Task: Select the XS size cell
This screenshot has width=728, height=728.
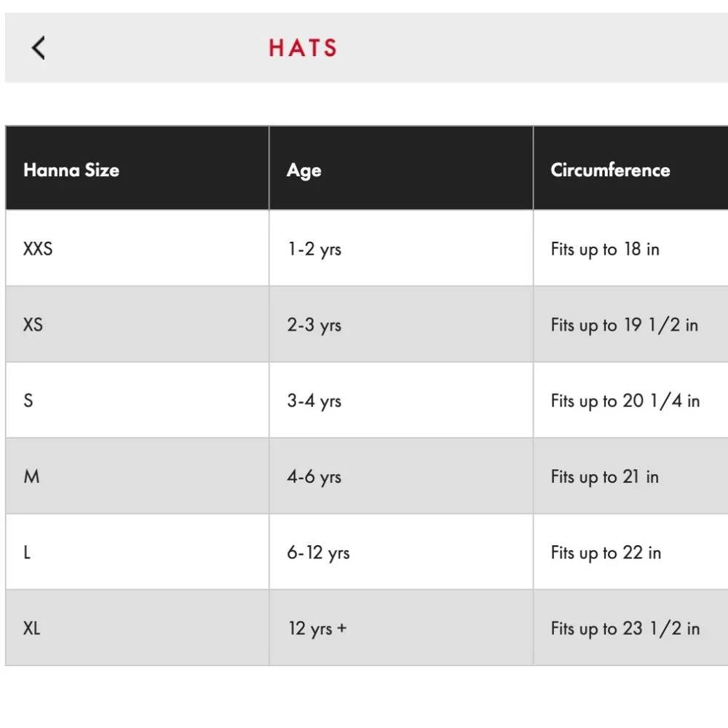Action: tap(33, 325)
